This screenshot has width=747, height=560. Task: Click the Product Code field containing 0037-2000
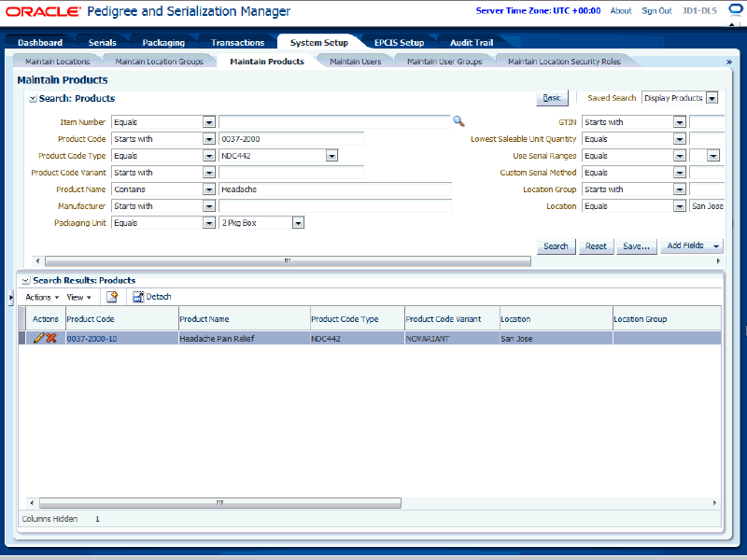[291, 139]
